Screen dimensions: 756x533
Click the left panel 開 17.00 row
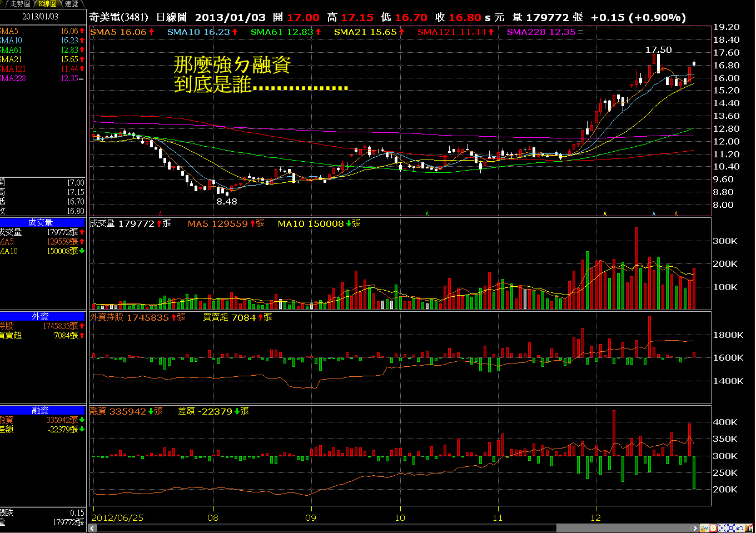tap(42, 183)
